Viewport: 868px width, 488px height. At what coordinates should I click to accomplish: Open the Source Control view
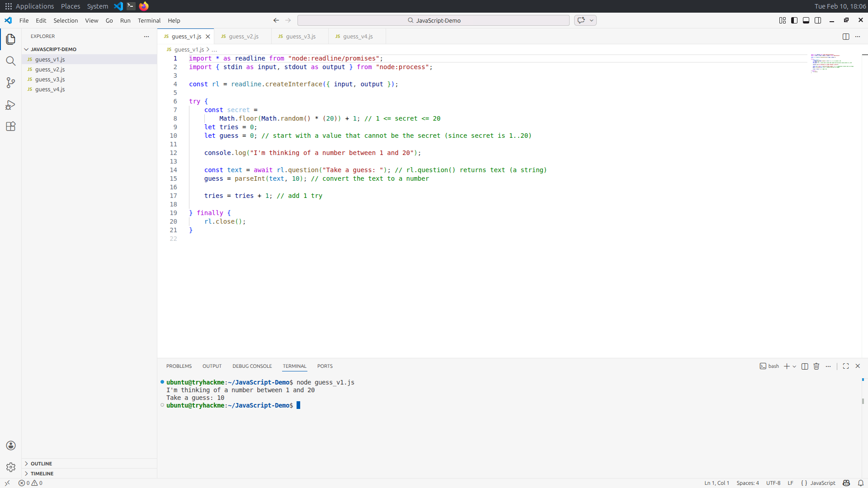pos(11,83)
